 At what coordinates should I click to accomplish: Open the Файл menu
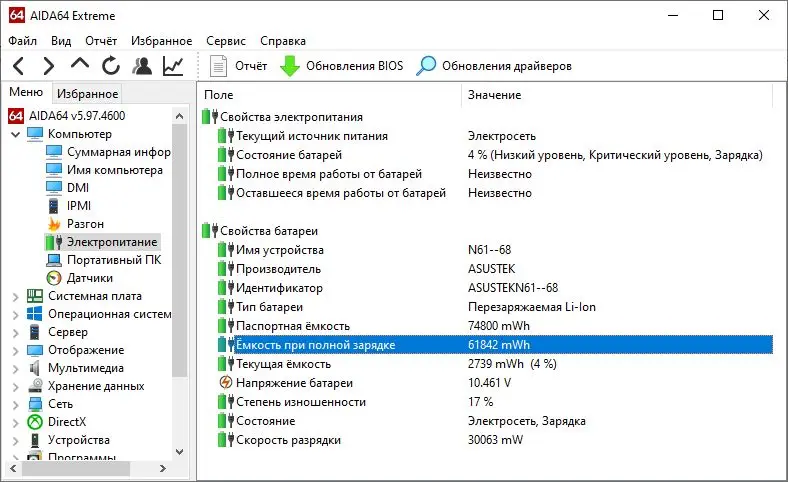[22, 41]
